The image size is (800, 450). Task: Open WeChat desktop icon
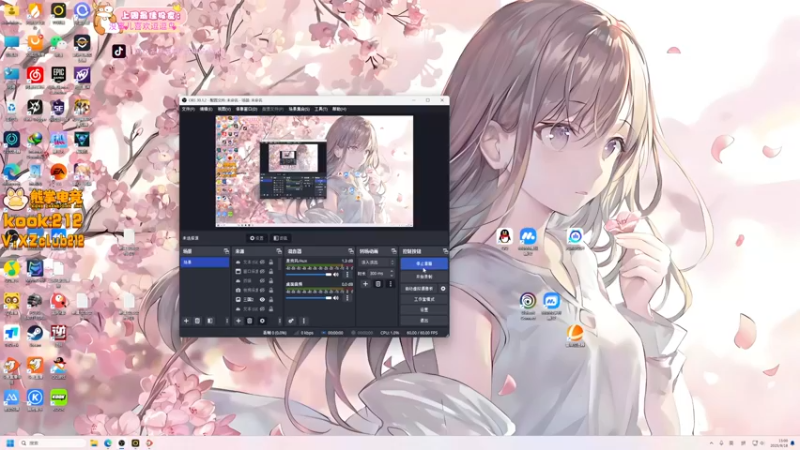[58, 44]
